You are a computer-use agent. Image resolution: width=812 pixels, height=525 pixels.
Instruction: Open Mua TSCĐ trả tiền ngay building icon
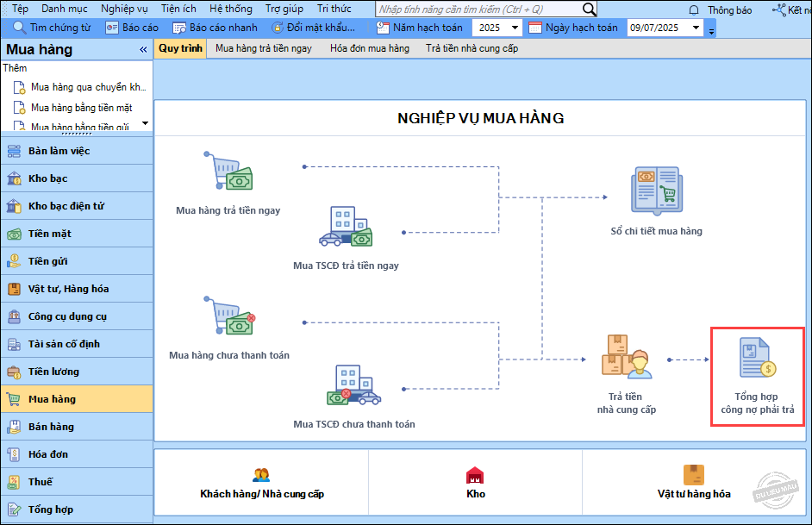point(346,226)
